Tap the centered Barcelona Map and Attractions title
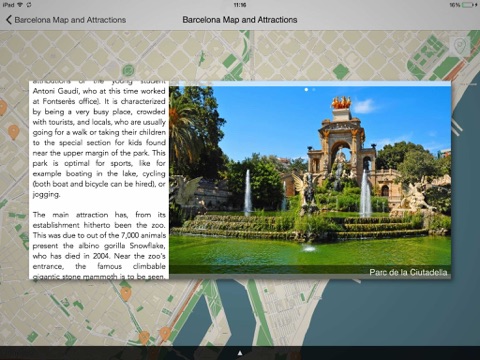 pyautogui.click(x=240, y=20)
